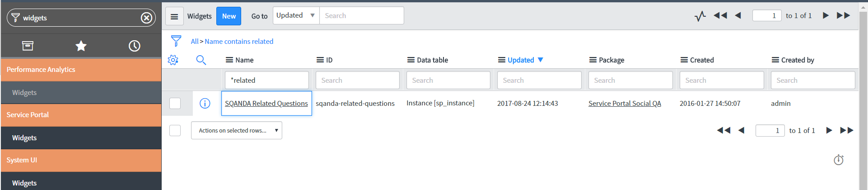This screenshot has width=868, height=190.
Task: Show favorites with the star icon
Action: pos(81,46)
